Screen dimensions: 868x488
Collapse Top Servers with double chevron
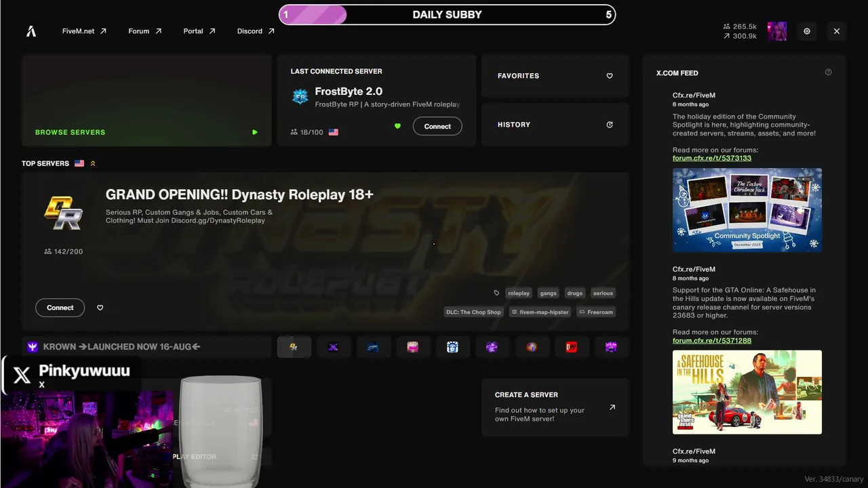[93, 163]
